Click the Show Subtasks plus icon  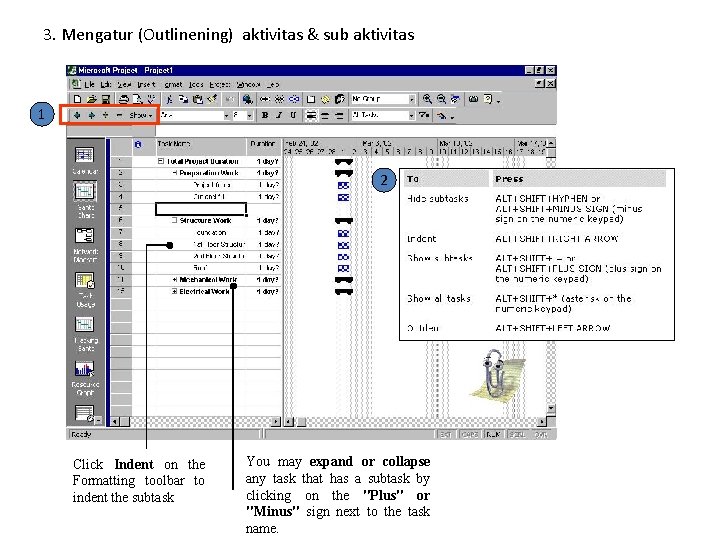click(x=106, y=115)
